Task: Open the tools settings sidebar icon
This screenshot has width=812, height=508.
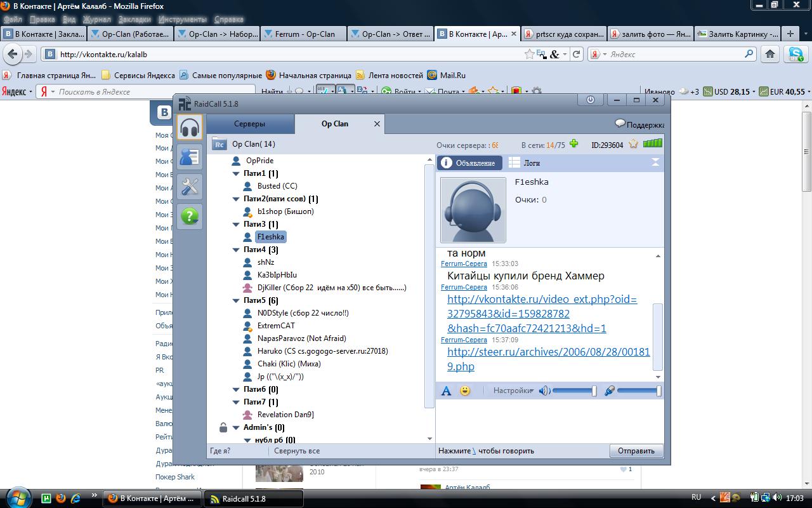Action: pyautogui.click(x=190, y=187)
